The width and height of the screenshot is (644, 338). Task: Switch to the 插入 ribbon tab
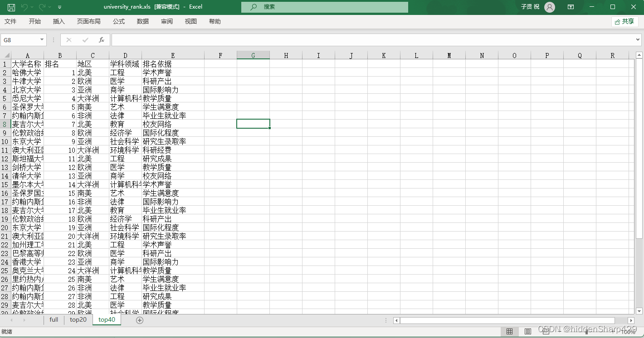tap(59, 21)
